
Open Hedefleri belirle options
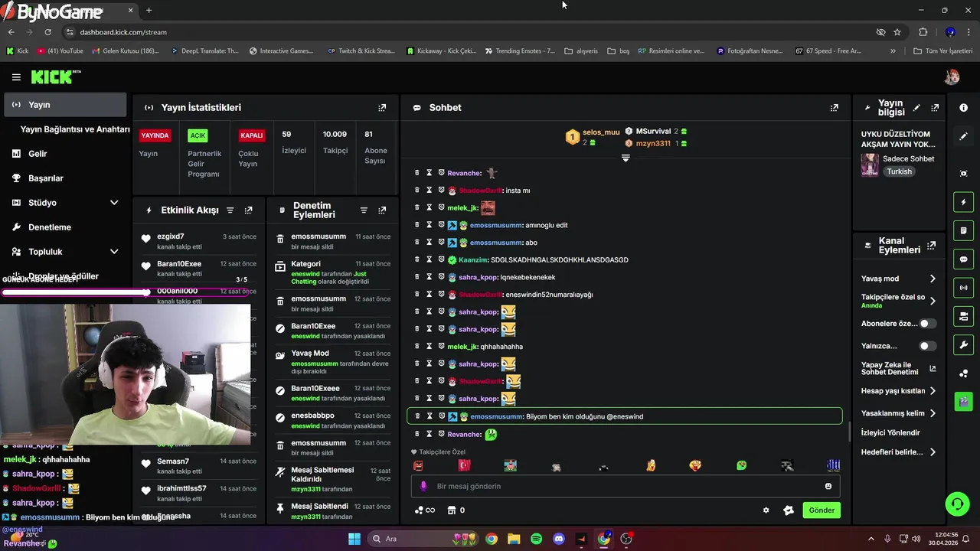[899, 452]
